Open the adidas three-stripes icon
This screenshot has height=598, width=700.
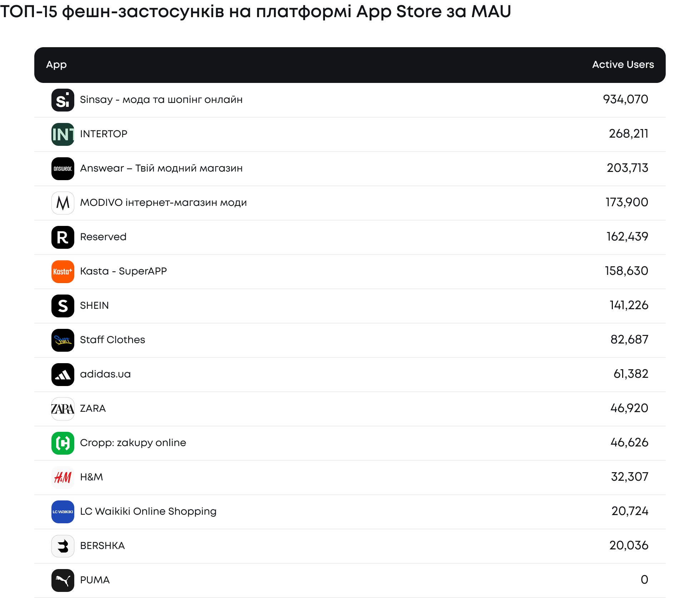tap(63, 375)
